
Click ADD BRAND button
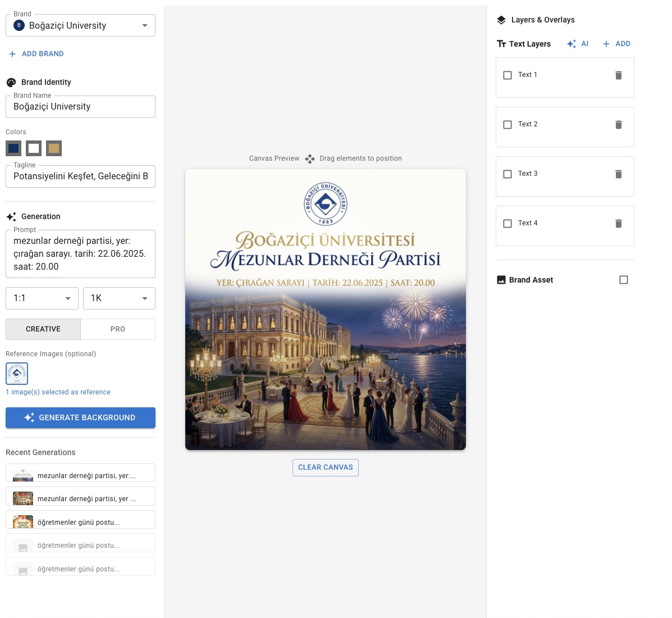click(x=36, y=53)
